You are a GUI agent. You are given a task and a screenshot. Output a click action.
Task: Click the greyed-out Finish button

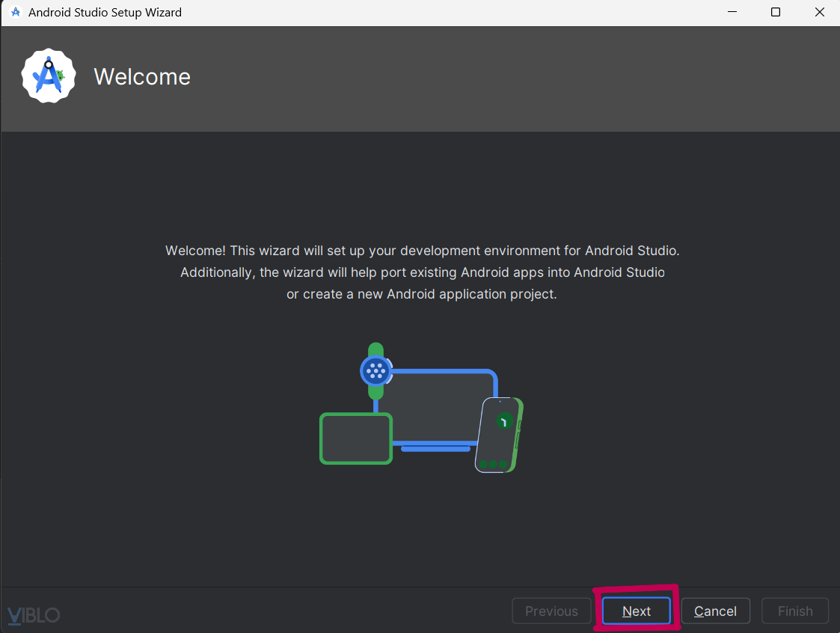click(x=795, y=611)
